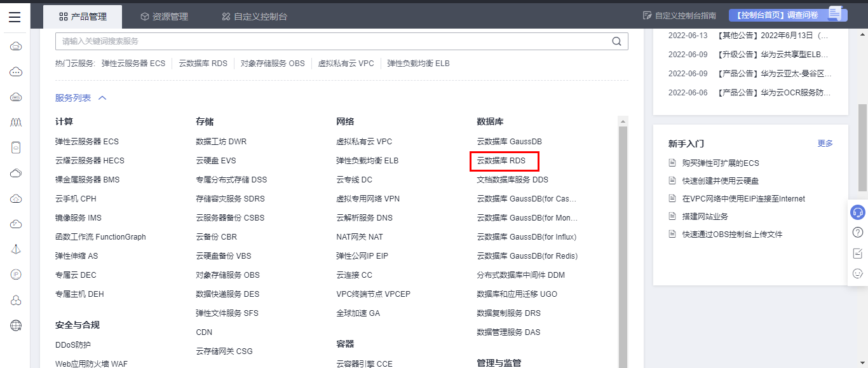Open guide 快速通过OBS控制台上传文件
The width and height of the screenshot is (868, 368).
tap(733, 234)
